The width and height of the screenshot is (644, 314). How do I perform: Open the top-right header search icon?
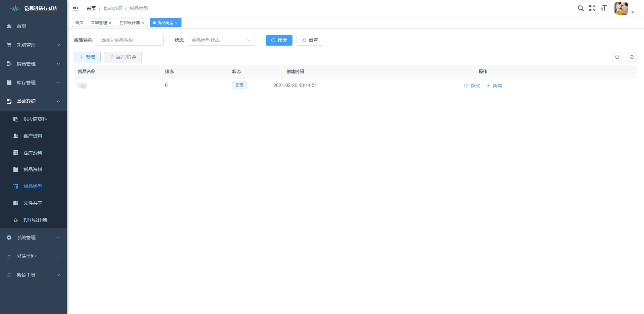tap(581, 8)
